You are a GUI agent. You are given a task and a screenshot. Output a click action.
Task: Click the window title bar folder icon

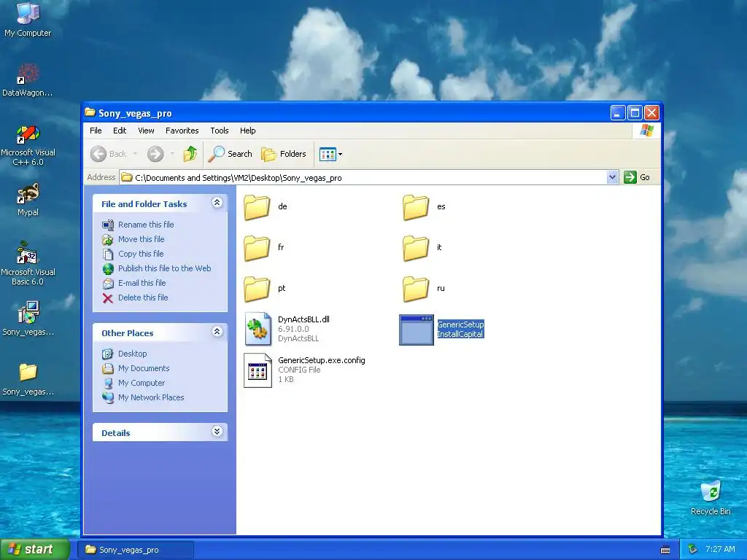pos(90,112)
